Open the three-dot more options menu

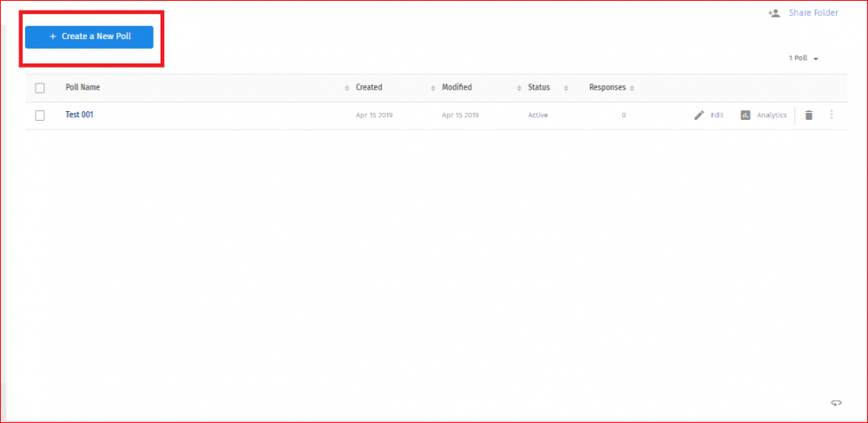pyautogui.click(x=831, y=115)
